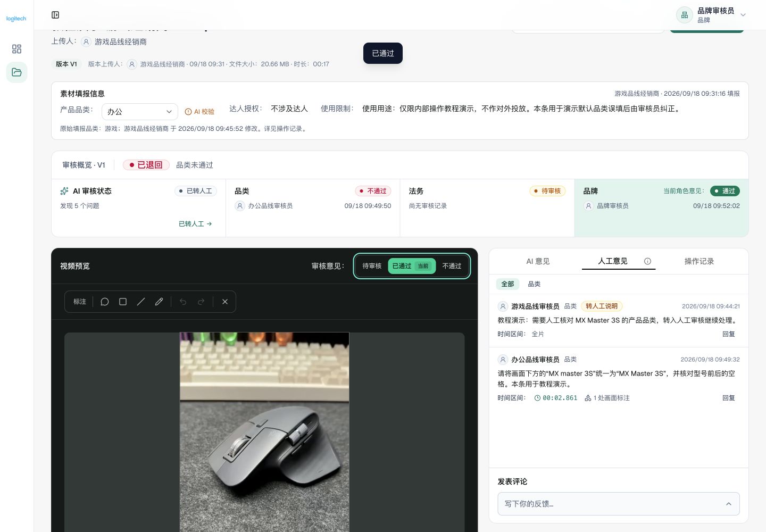Click 回复 on 游戏品线审核员 comment
The height and width of the screenshot is (532, 766).
tap(729, 334)
